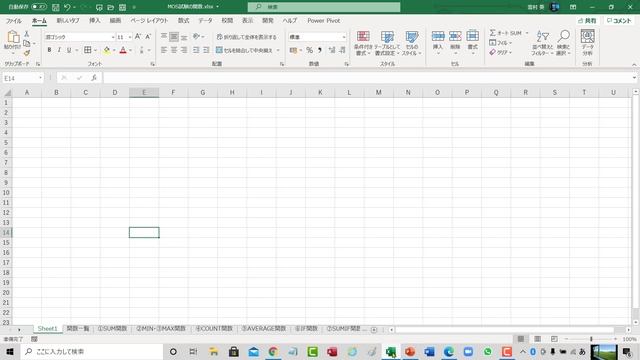Screen dimensions: 640x360
Task: Open Word from the taskbar
Action: (x=429, y=351)
